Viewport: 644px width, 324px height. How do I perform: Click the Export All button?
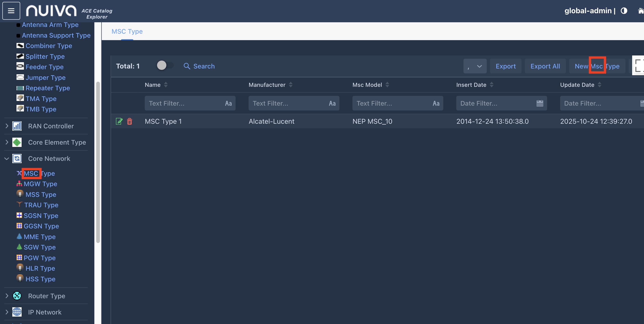coord(545,66)
